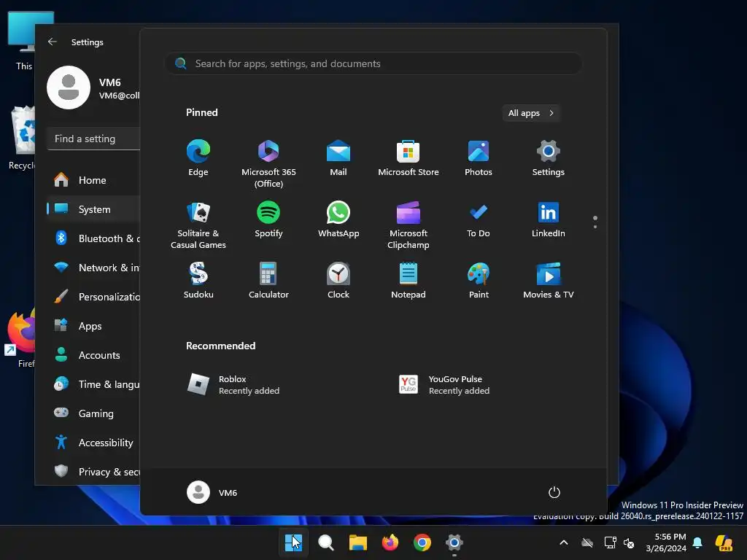This screenshot has width=747, height=560.
Task: Launch the Paint app
Action: click(x=479, y=281)
